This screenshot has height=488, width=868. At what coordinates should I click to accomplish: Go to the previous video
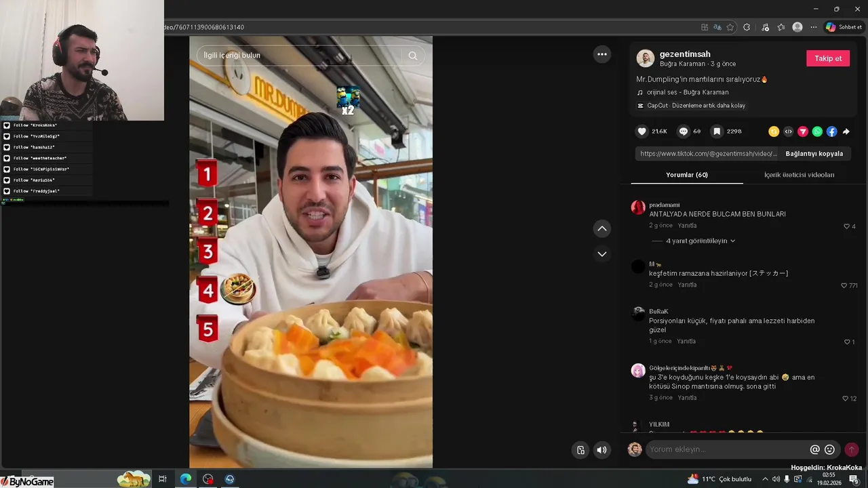click(602, 228)
